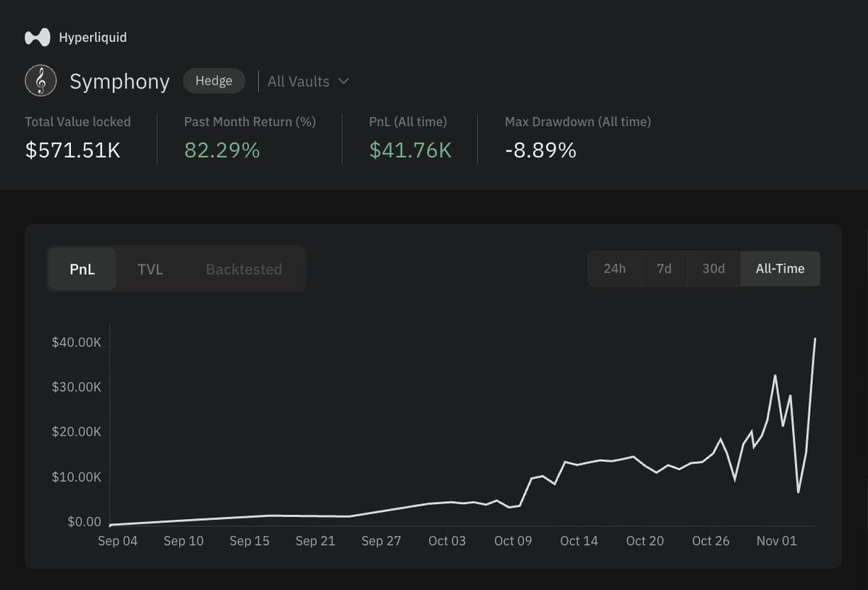Click the Symphony vault title
This screenshot has height=590, width=868.
(119, 82)
